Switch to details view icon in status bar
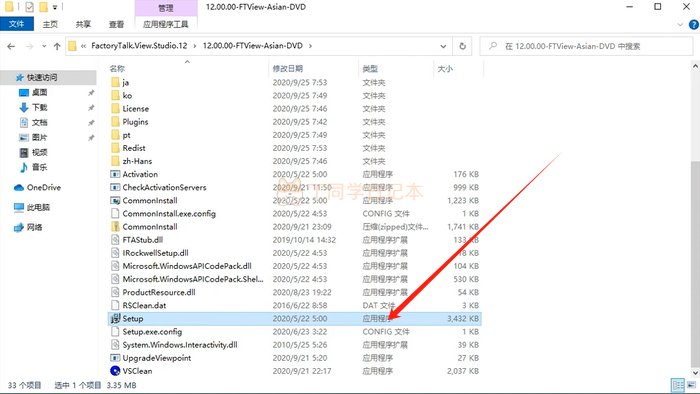The width and height of the screenshot is (700, 394). pos(678,385)
